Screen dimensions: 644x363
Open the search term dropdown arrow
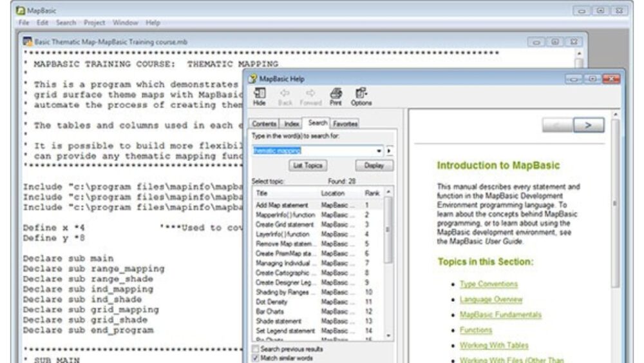(379, 151)
